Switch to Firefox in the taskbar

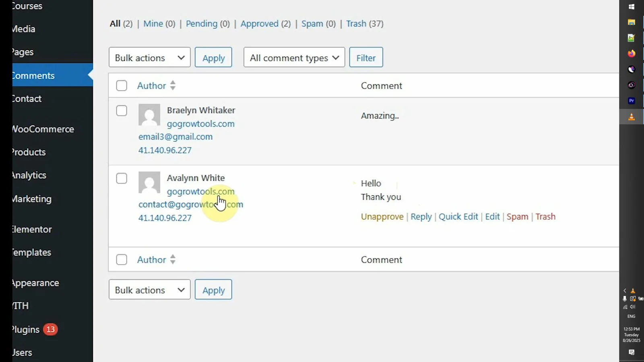[x=632, y=53]
